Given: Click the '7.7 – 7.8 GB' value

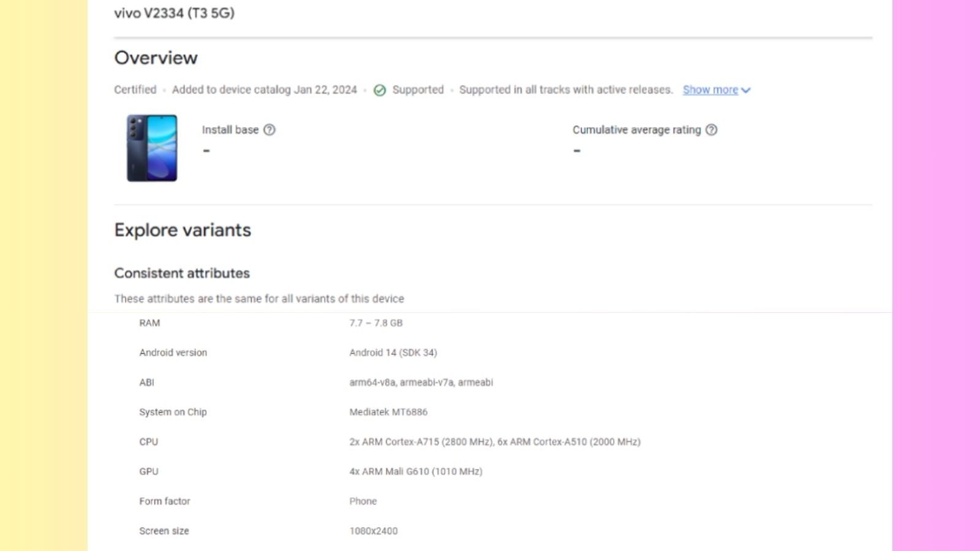Looking at the screenshot, I should coord(376,323).
